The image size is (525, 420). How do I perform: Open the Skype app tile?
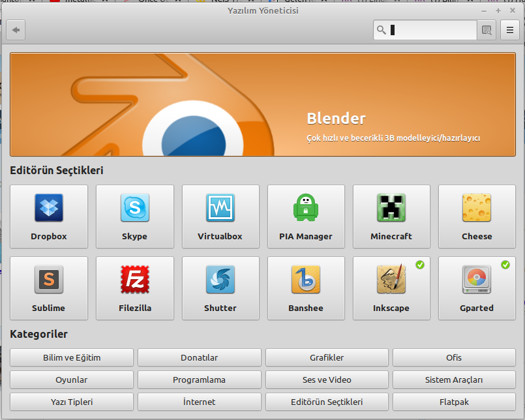tap(134, 217)
